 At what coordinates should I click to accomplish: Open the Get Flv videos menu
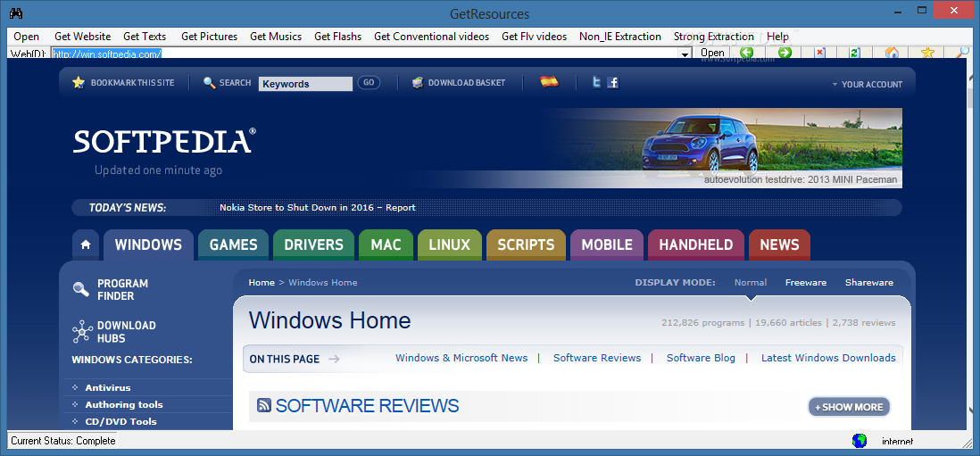pos(535,37)
